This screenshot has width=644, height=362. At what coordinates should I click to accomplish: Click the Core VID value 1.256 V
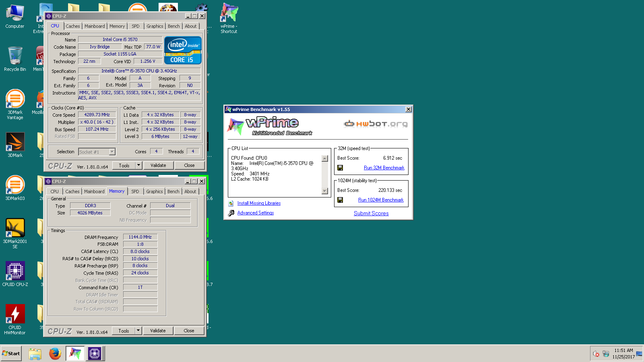(x=148, y=62)
